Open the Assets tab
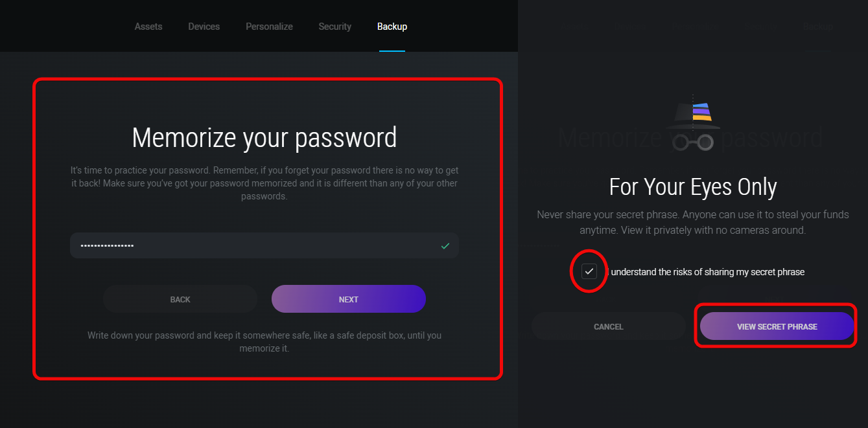Screen dimensions: 868x428 click(148, 27)
